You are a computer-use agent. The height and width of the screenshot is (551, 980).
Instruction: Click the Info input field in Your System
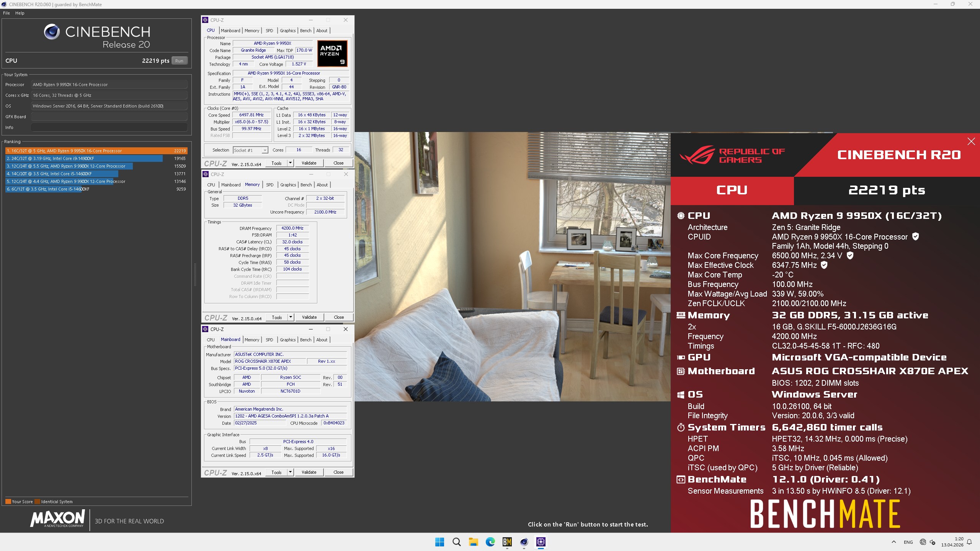tap(109, 127)
